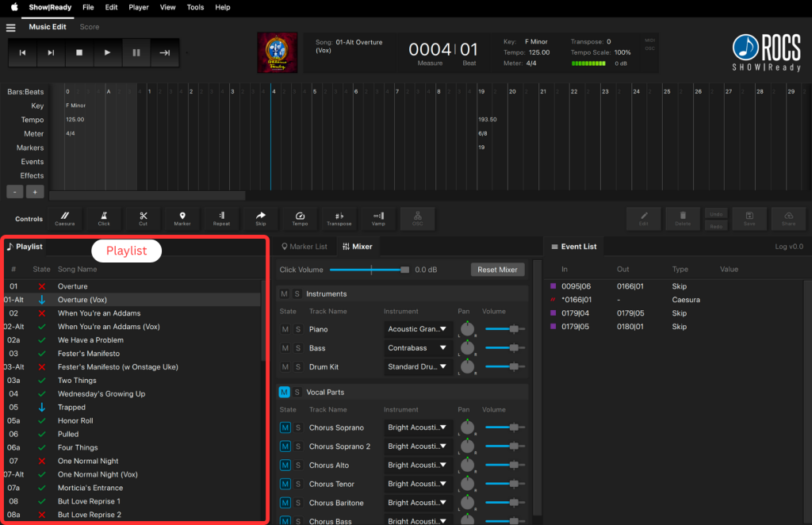Viewport: 812px width, 525px height.
Task: Unmute the Chorus Soprano track
Action: pos(285,427)
